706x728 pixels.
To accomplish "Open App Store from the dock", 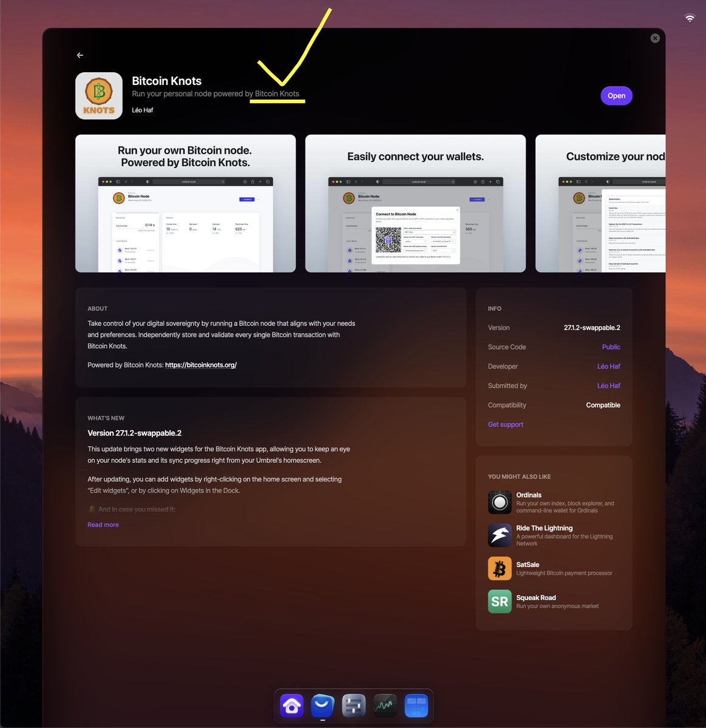I will (322, 706).
